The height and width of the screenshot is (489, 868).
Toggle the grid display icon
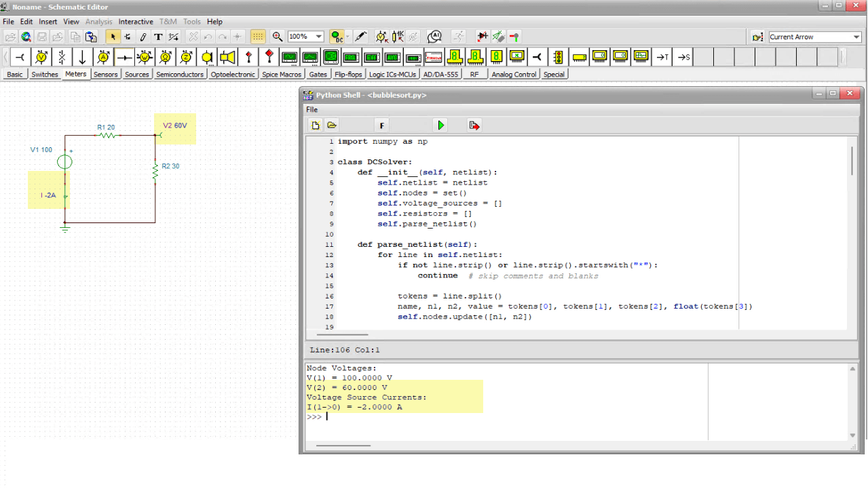(x=259, y=37)
